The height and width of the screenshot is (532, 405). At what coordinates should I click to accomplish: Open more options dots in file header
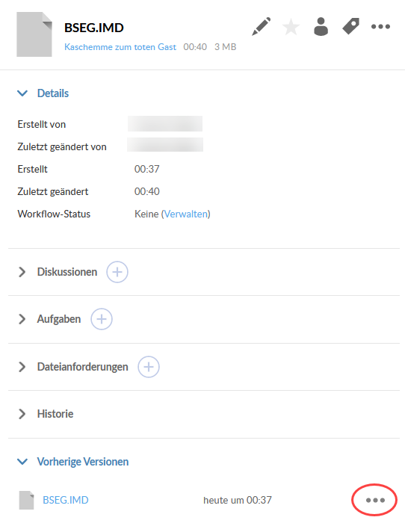click(x=380, y=26)
